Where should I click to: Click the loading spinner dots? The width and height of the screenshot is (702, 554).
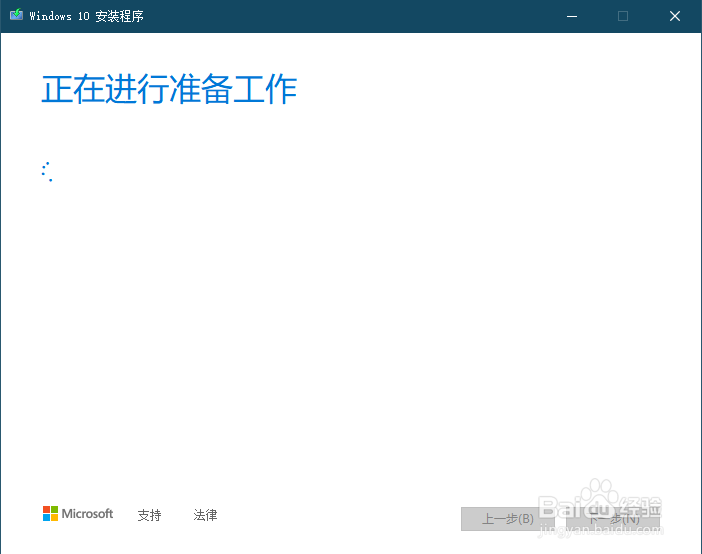pos(47,172)
